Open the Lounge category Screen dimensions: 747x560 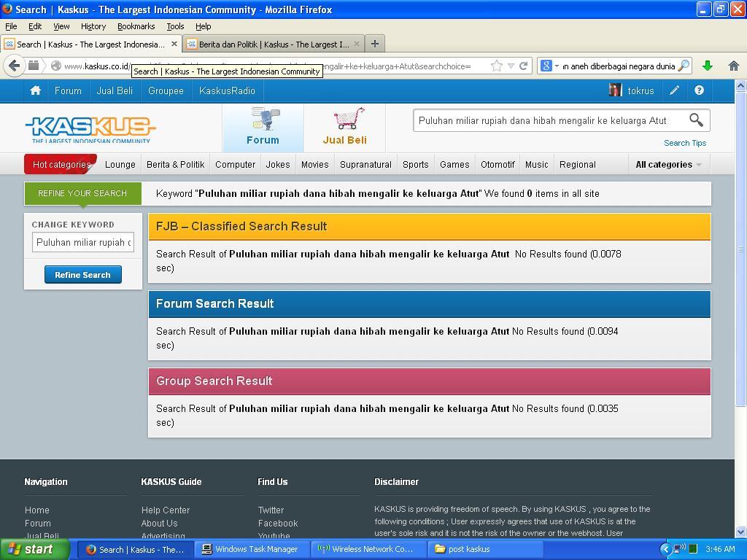pyautogui.click(x=120, y=164)
